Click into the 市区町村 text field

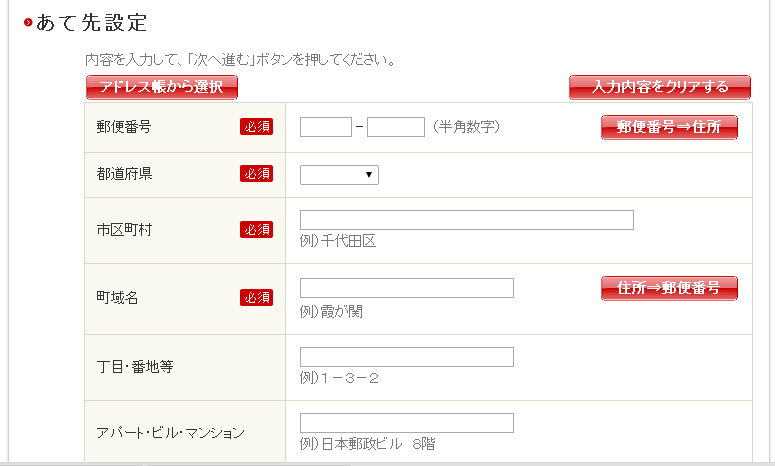pyautogui.click(x=466, y=220)
